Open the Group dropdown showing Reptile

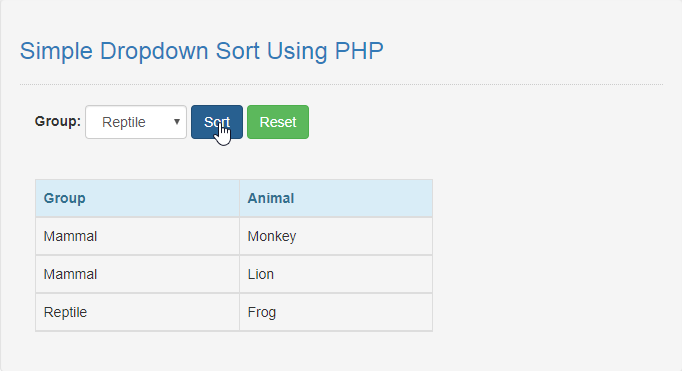pos(136,122)
